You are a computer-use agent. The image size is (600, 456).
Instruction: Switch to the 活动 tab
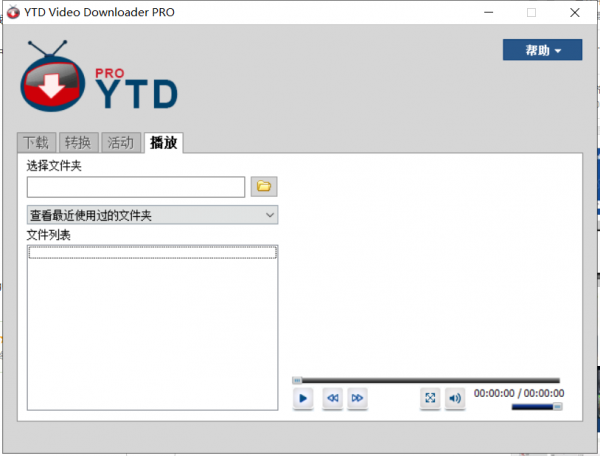coord(121,143)
